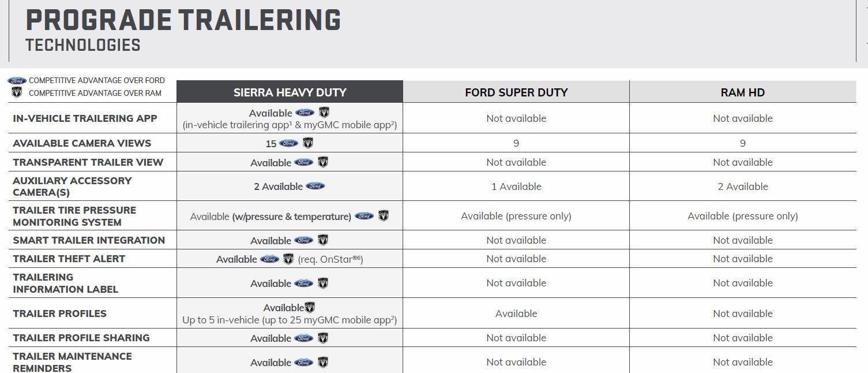868x373 pixels.
Task: Click the Sierra Heavy Duty column header
Action: [x=290, y=92]
